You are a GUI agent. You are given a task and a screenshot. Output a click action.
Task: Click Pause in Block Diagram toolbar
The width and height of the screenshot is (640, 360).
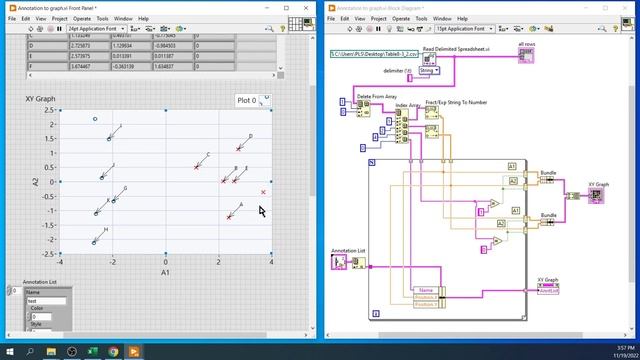coord(378,29)
